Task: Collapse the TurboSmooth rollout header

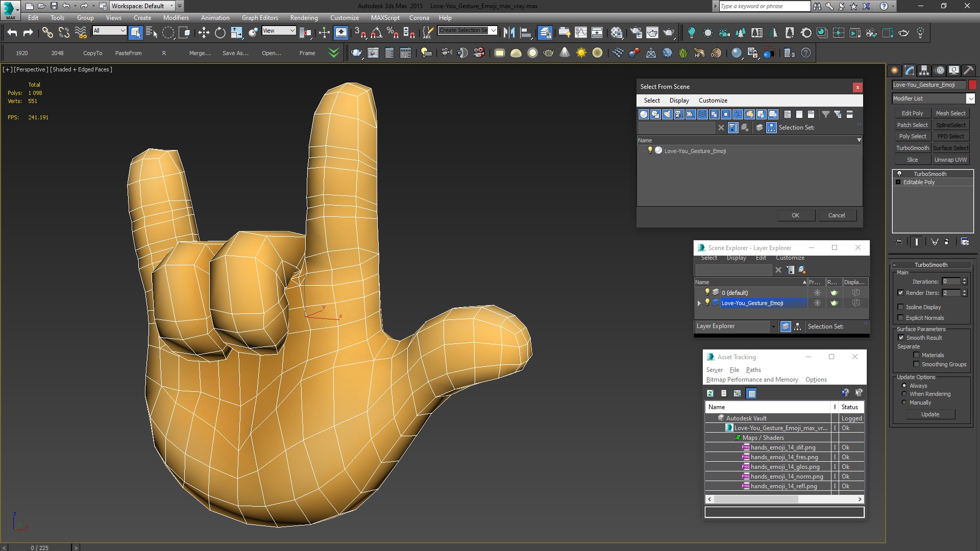Action: [x=931, y=265]
